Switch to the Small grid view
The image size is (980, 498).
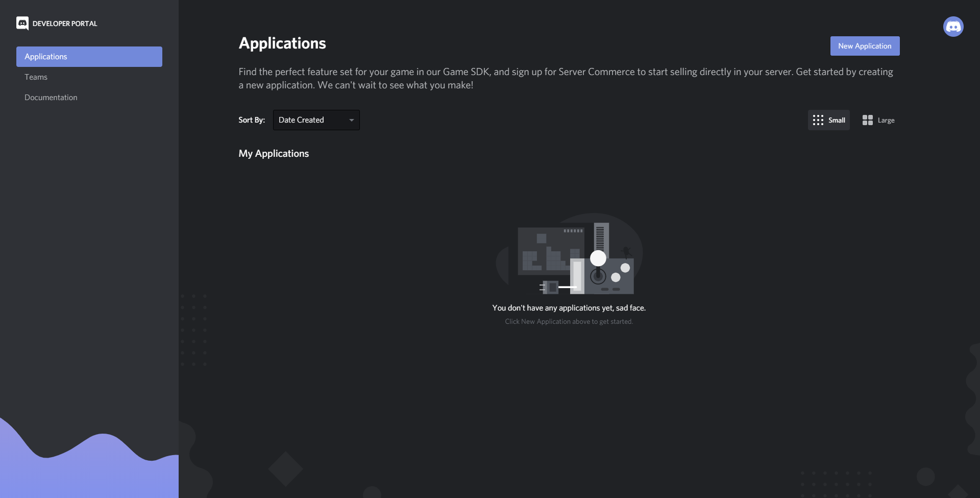pyautogui.click(x=828, y=120)
